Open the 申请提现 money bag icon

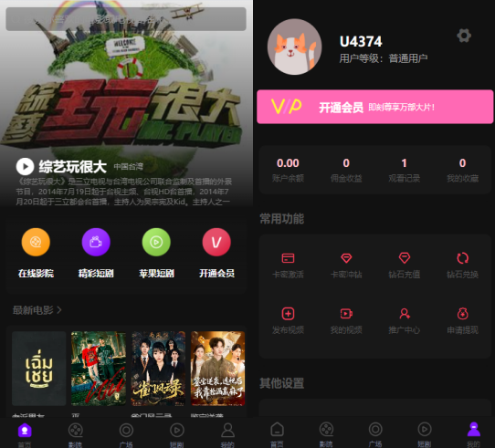462,314
